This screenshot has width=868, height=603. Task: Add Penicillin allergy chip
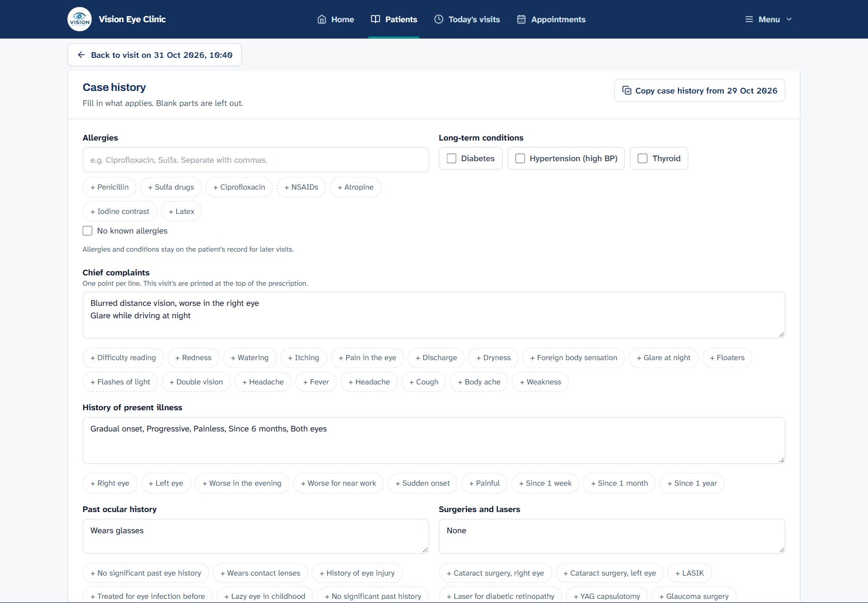[110, 187]
